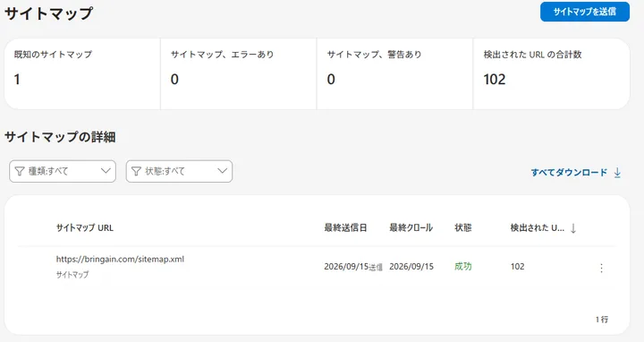
Task: Click the 検出された U... column header
Action: (538, 227)
